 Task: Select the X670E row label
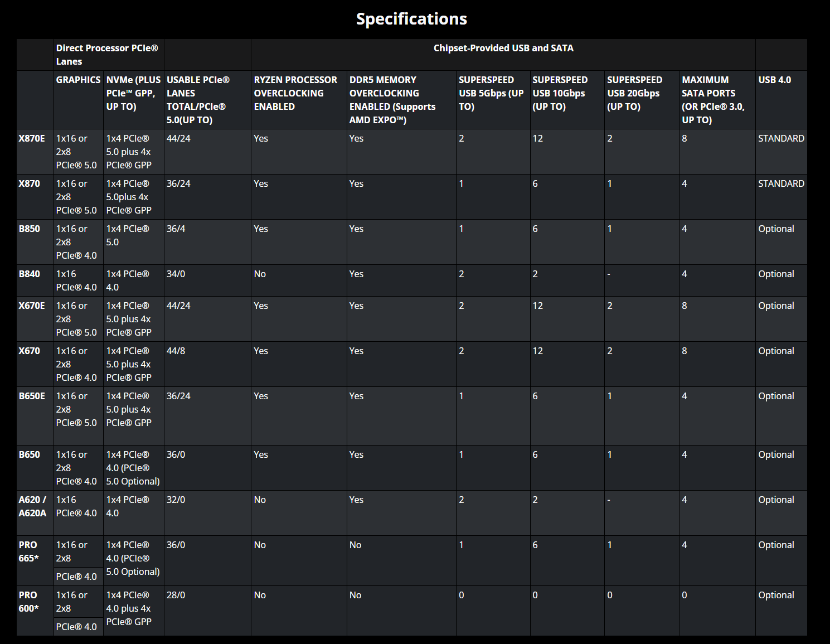(x=32, y=306)
